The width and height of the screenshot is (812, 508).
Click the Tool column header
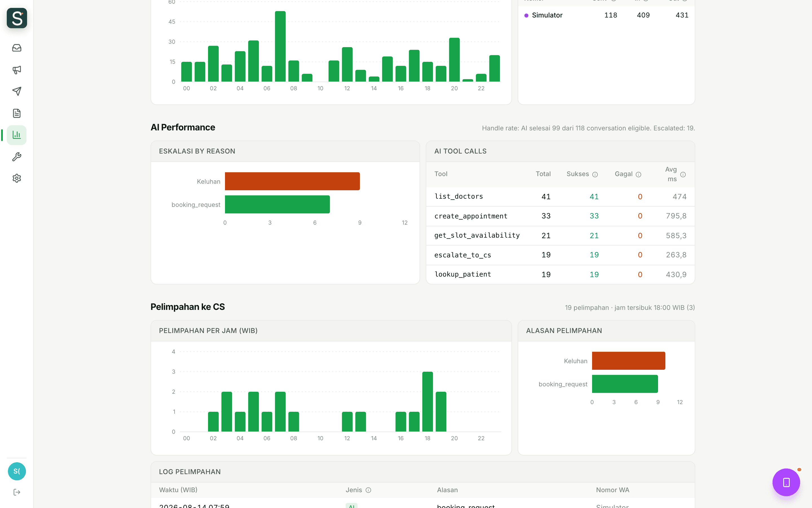point(441,174)
